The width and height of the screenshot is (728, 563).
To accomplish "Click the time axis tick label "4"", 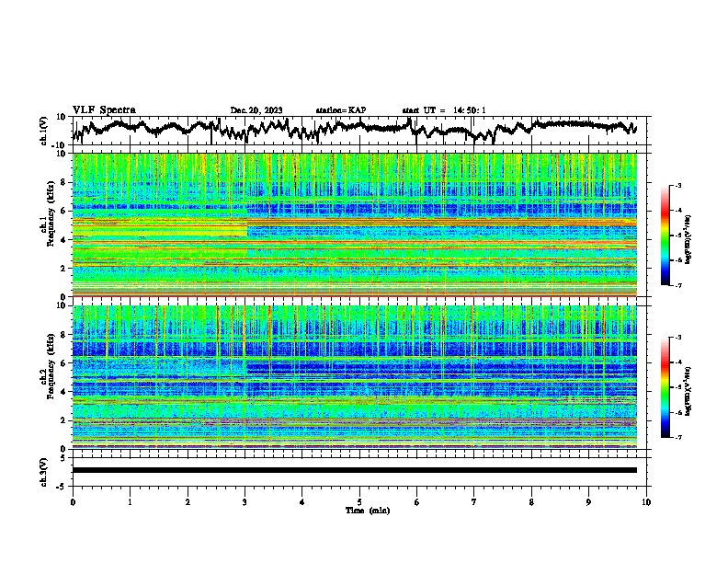I will 302,502.
